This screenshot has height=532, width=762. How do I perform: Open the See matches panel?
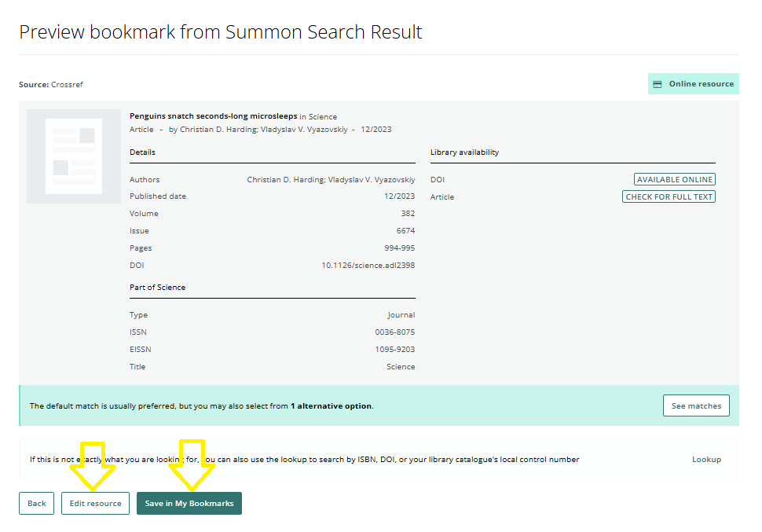(696, 405)
